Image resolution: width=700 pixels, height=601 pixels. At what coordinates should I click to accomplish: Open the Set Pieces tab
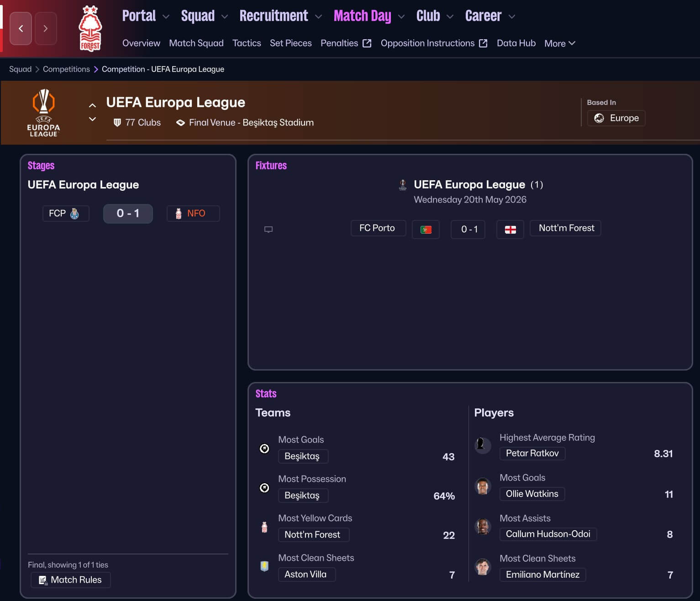(290, 43)
